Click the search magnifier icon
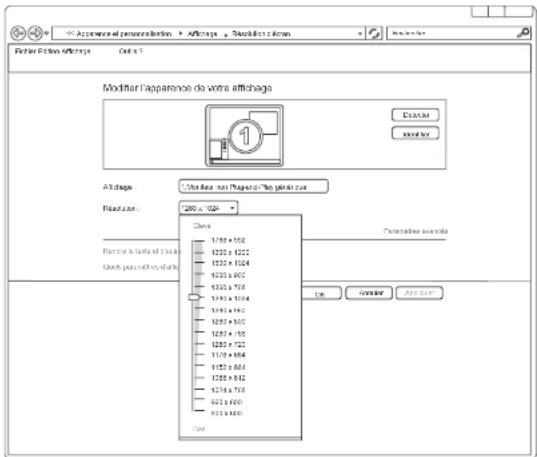 [x=523, y=33]
